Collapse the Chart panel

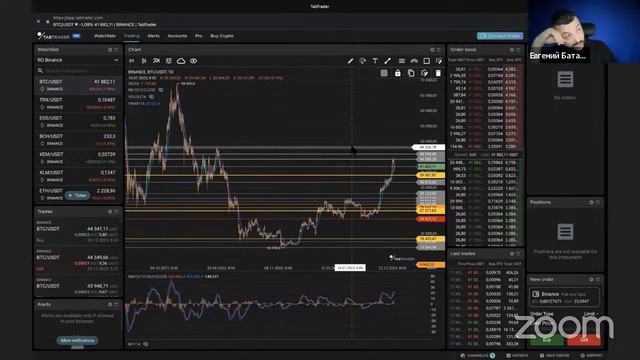pos(439,50)
